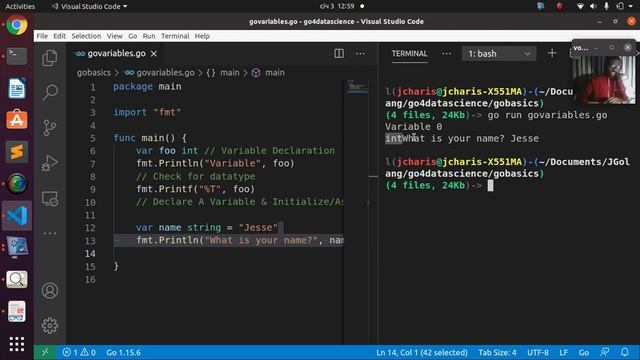Show errors and warnings in status bar
Screen dimensions: 640x360
(79, 352)
